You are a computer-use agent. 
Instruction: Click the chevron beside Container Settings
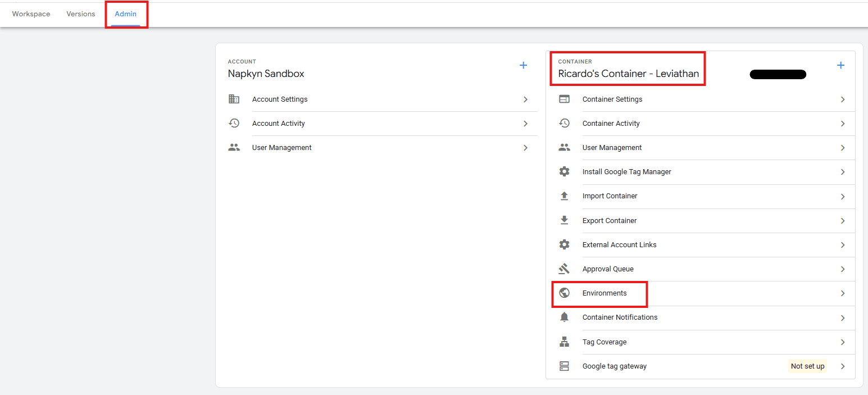pos(843,99)
